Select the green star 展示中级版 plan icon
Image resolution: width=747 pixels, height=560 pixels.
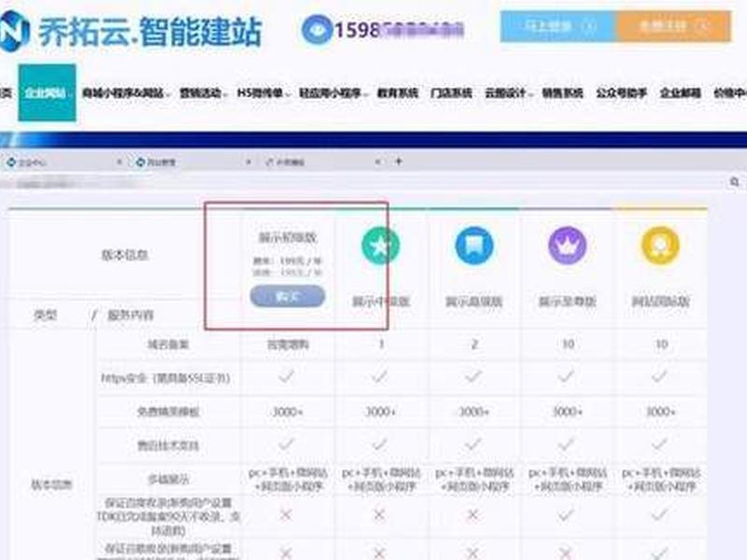click(380, 245)
